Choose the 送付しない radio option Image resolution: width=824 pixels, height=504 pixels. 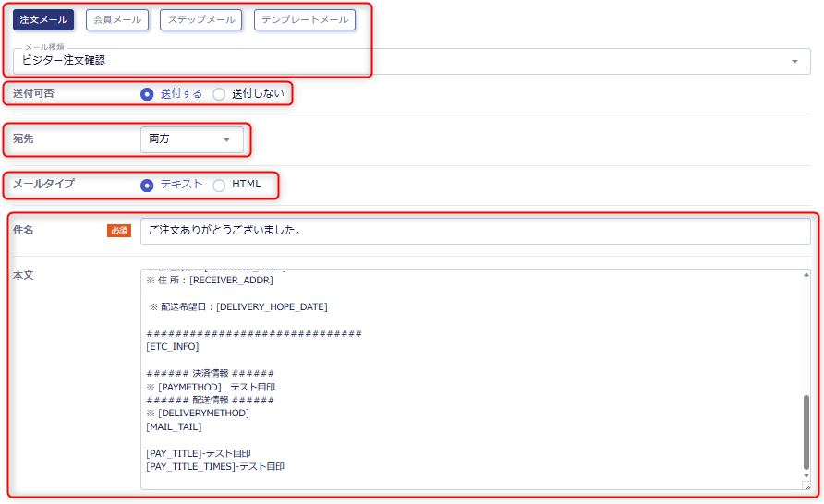(219, 94)
